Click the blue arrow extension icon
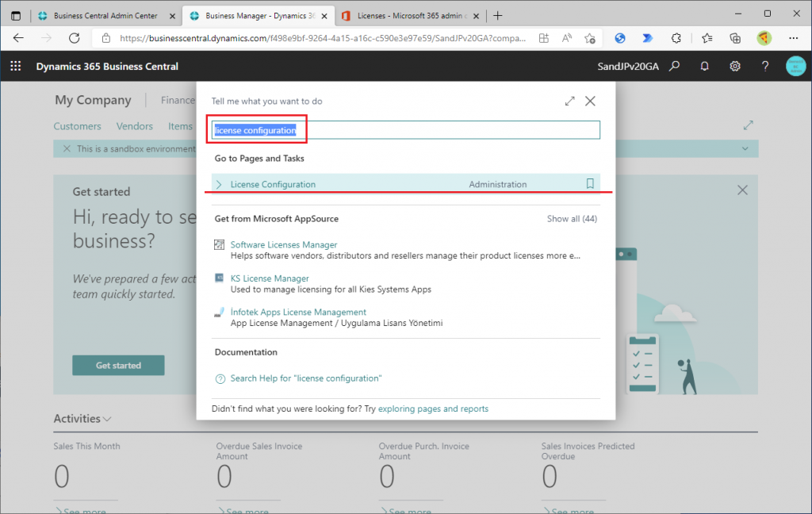This screenshot has width=812, height=514. 647,38
